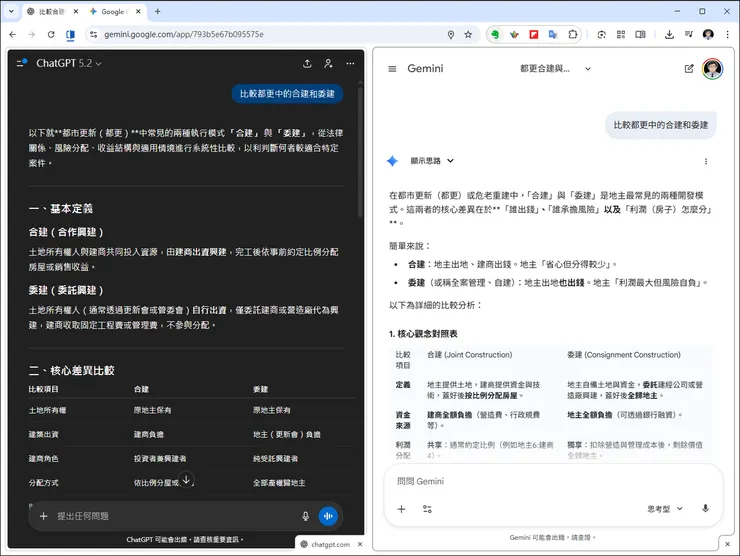Image resolution: width=740 pixels, height=556 pixels.
Task: Open the Gemini hamburger main menu
Action: pos(392,69)
